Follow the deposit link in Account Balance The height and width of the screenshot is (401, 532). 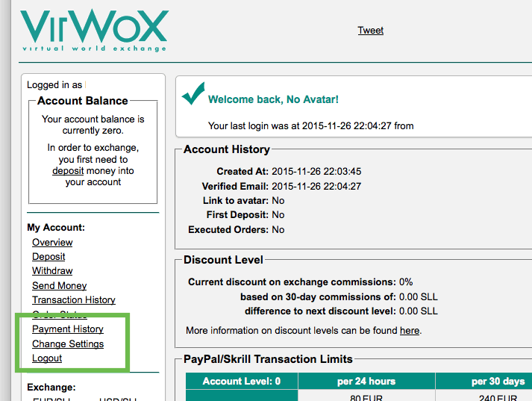[68, 170]
